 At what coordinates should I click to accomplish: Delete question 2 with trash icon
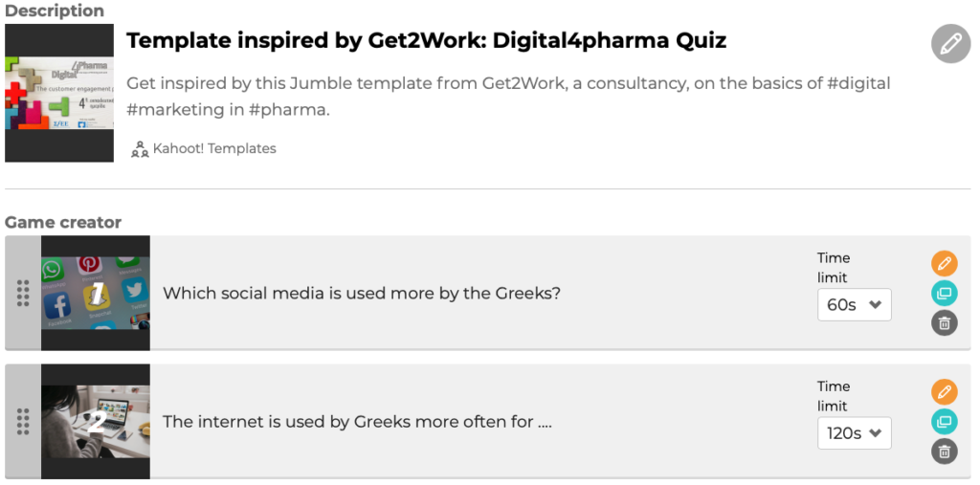(x=944, y=452)
